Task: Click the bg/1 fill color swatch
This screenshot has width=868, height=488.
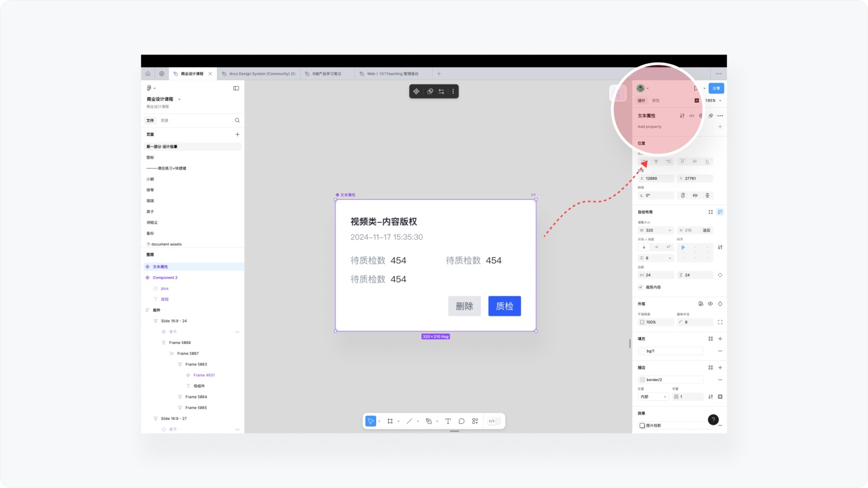Action: point(643,350)
